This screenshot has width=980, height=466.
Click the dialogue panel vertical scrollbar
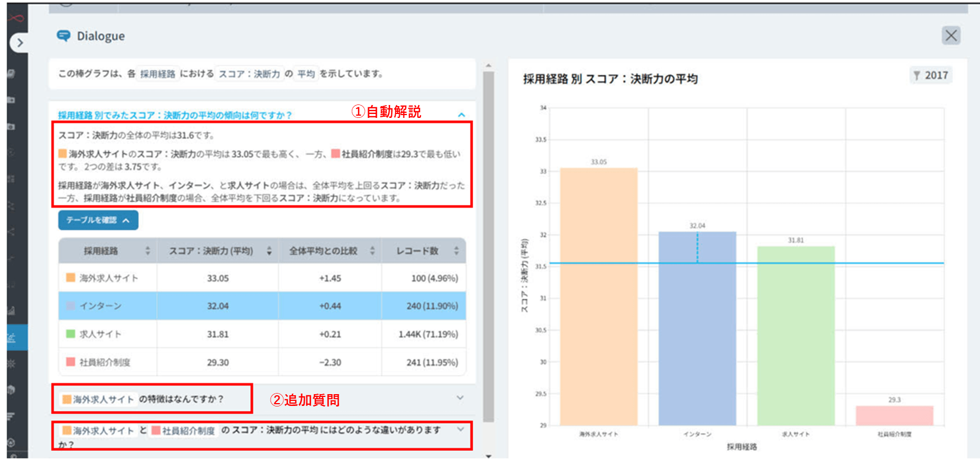[x=488, y=247]
